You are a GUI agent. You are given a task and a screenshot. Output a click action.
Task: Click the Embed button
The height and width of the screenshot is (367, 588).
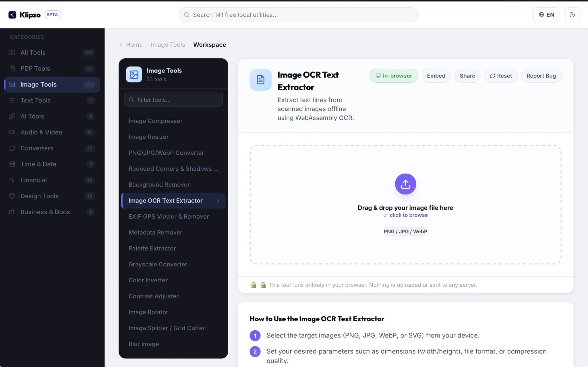436,76
